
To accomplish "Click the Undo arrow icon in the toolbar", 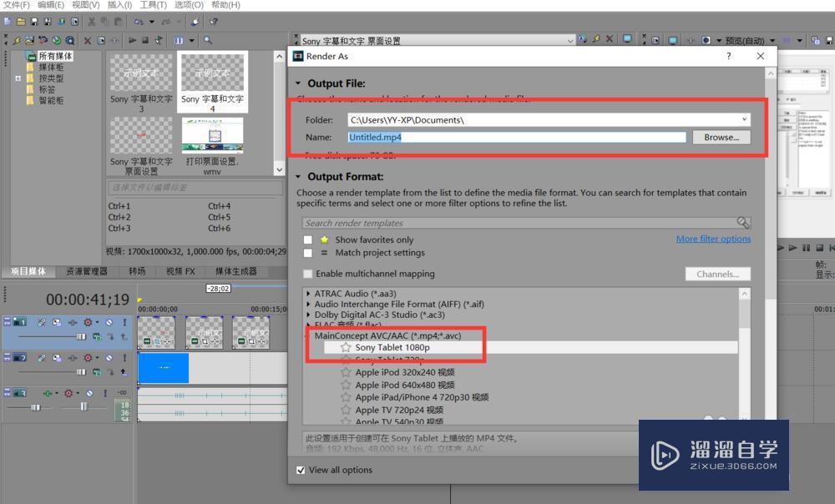I will pyautogui.click(x=139, y=22).
